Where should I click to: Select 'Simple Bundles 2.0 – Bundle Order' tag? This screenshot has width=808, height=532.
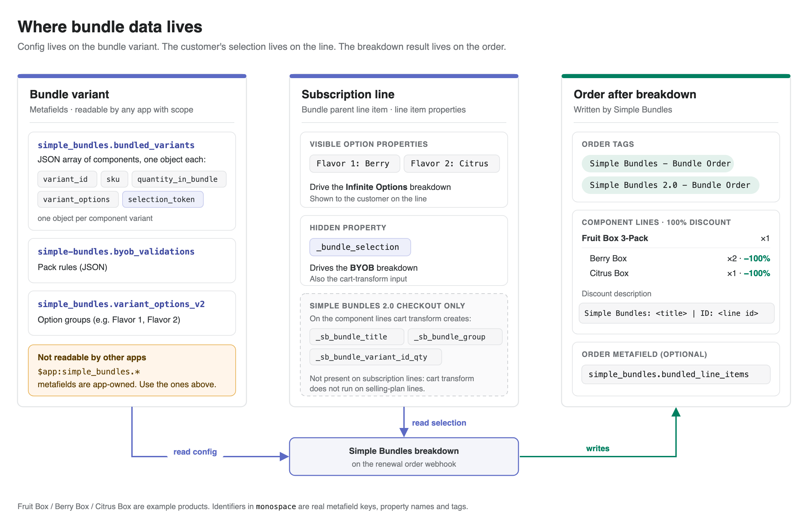click(x=670, y=186)
